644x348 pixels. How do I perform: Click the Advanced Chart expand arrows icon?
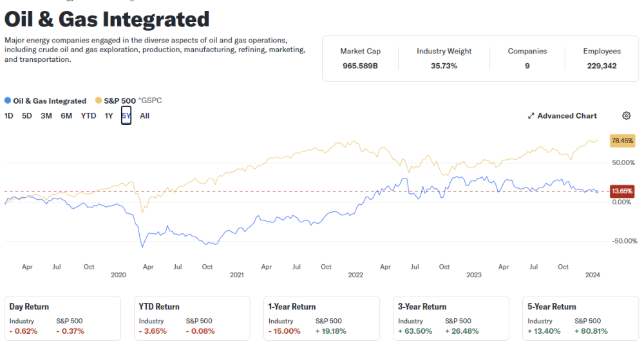[531, 116]
